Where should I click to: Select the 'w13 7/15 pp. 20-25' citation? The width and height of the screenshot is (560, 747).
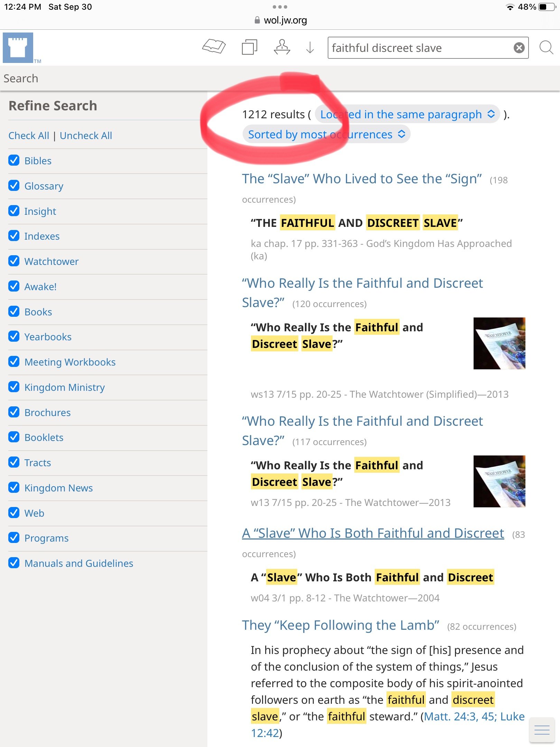pos(351,502)
